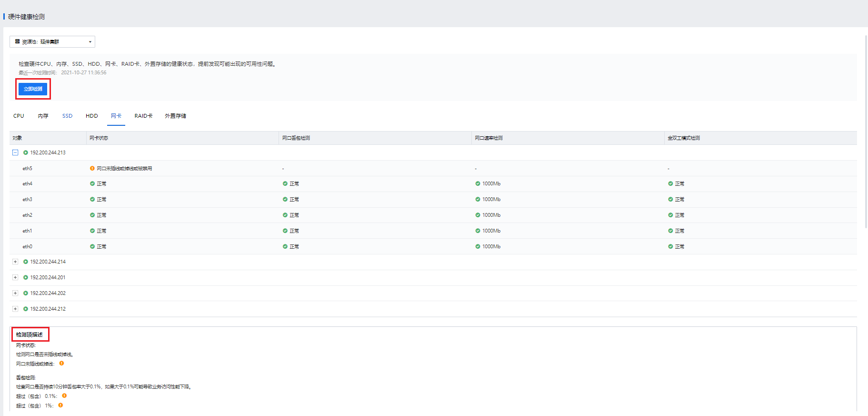
Task: Open the 外置存储 tab
Action: 175,116
